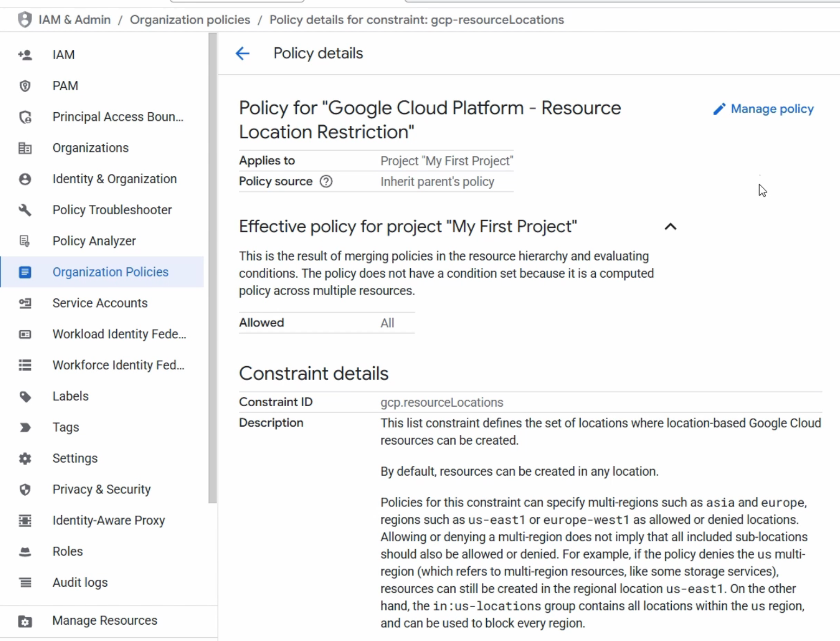
Task: Click the Manage Resources icon at bottom
Action: [x=25, y=621]
